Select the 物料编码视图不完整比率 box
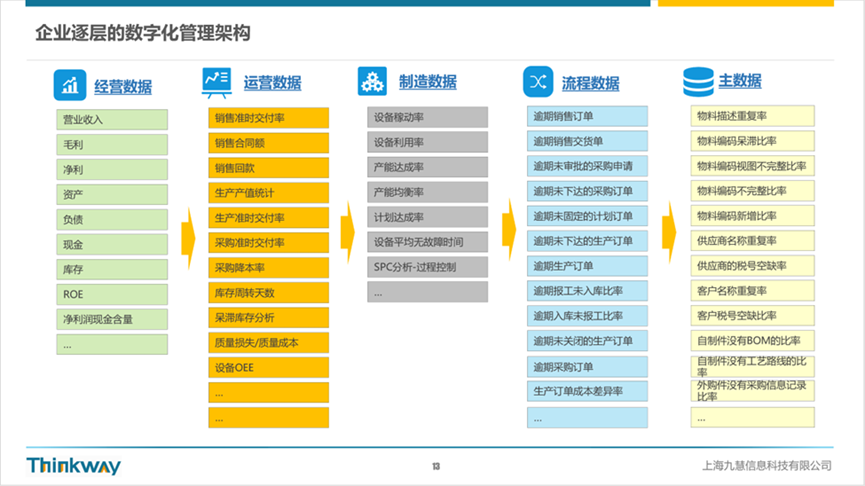This screenshot has width=865, height=486. coord(752,166)
